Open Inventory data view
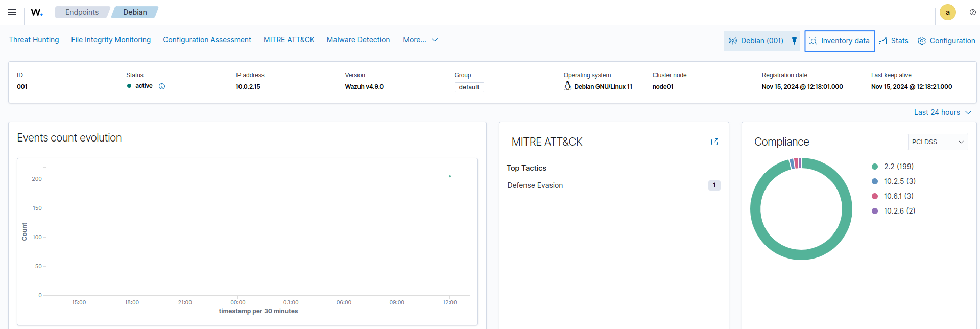The height and width of the screenshot is (329, 980). (840, 41)
